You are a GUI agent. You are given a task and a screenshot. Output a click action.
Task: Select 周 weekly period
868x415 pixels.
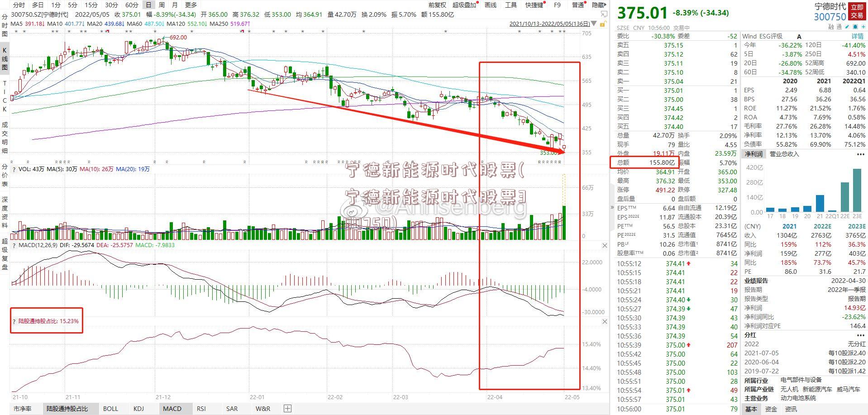(x=162, y=5)
